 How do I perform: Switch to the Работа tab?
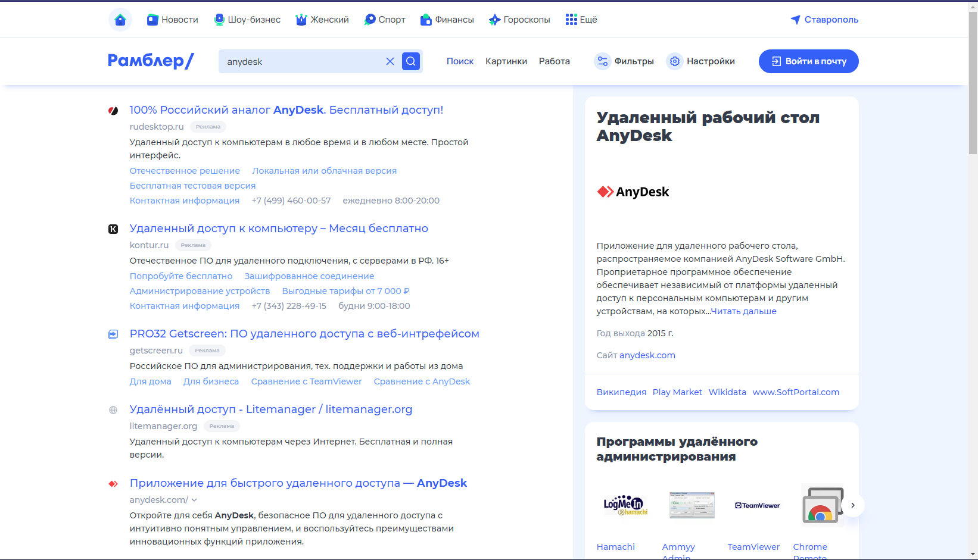(555, 61)
